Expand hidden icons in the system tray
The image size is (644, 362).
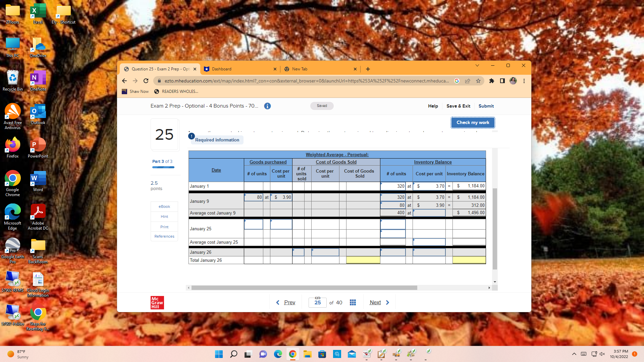(574, 354)
